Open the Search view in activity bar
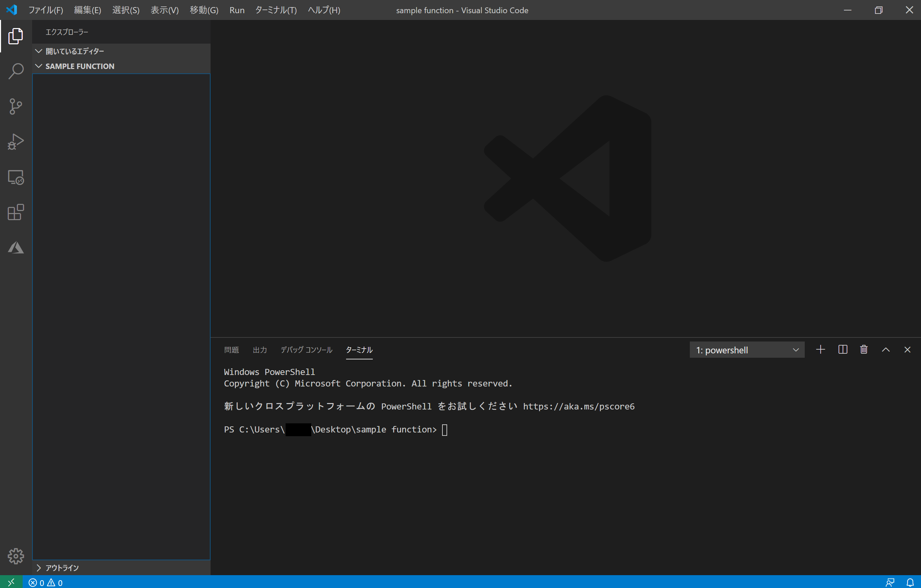The height and width of the screenshot is (588, 921). point(16,71)
